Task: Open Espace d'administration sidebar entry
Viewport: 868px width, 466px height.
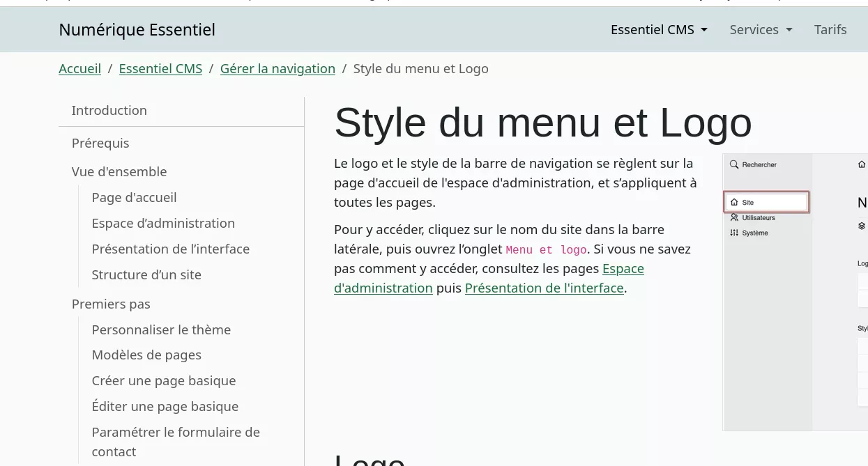Action: coord(163,223)
